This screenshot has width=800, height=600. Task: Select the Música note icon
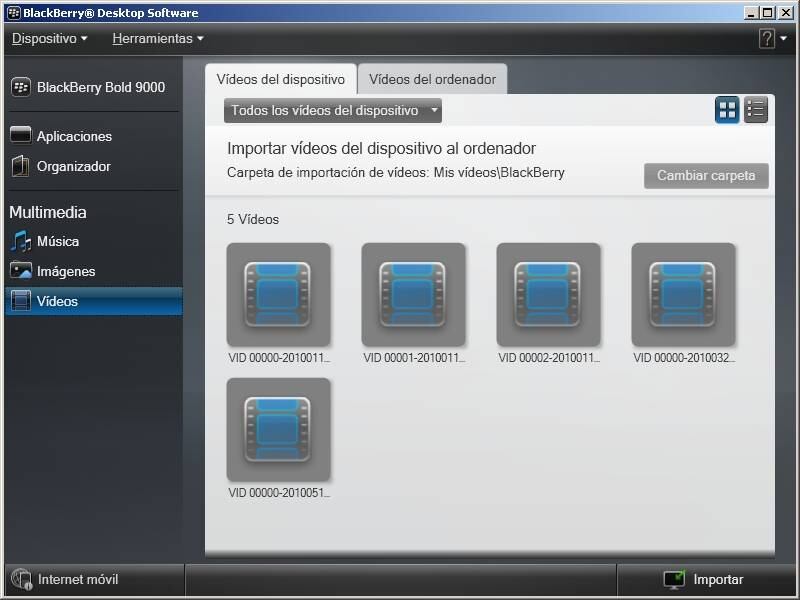tap(21, 241)
